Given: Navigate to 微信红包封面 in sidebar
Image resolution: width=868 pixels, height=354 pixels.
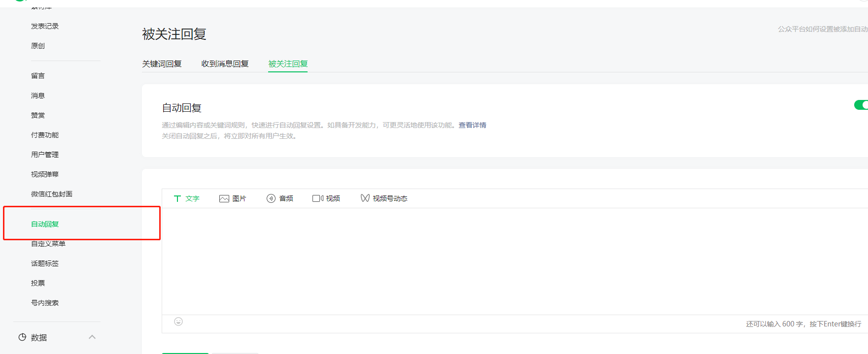Looking at the screenshot, I should point(52,194).
